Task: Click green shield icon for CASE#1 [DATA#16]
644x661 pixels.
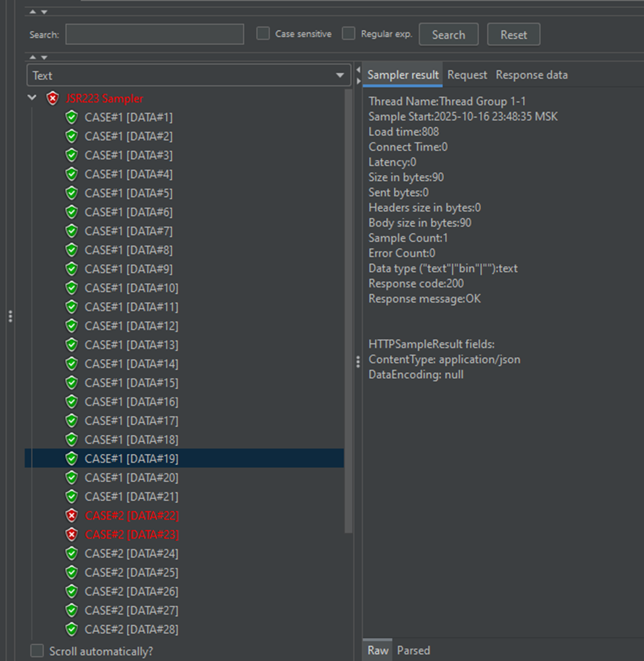Action: point(71,402)
